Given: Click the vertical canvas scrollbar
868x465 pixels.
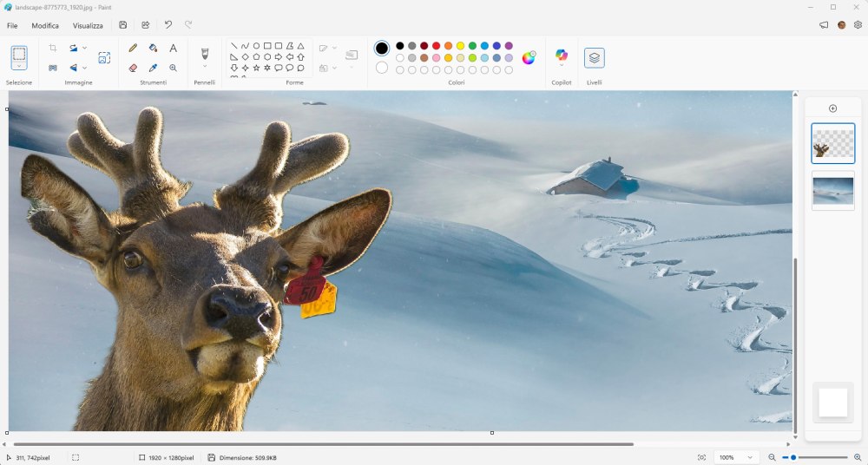Looking at the screenshot, I should [x=795, y=345].
